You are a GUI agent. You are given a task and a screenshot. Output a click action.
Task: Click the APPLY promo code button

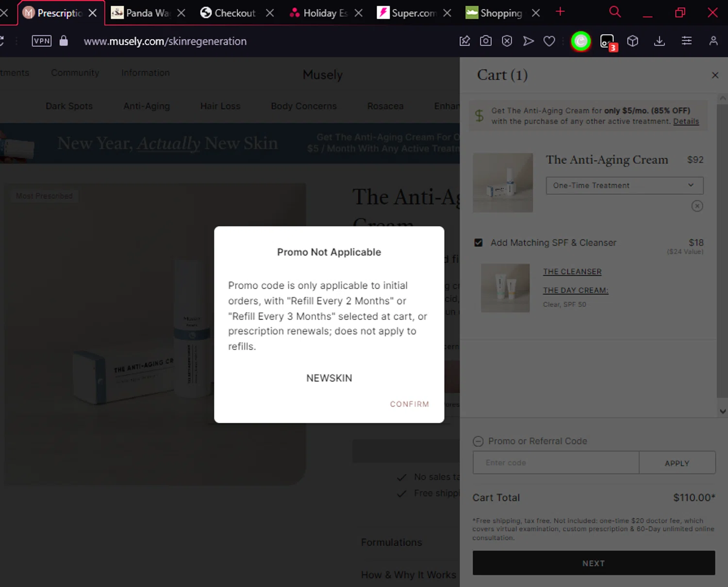677,463
